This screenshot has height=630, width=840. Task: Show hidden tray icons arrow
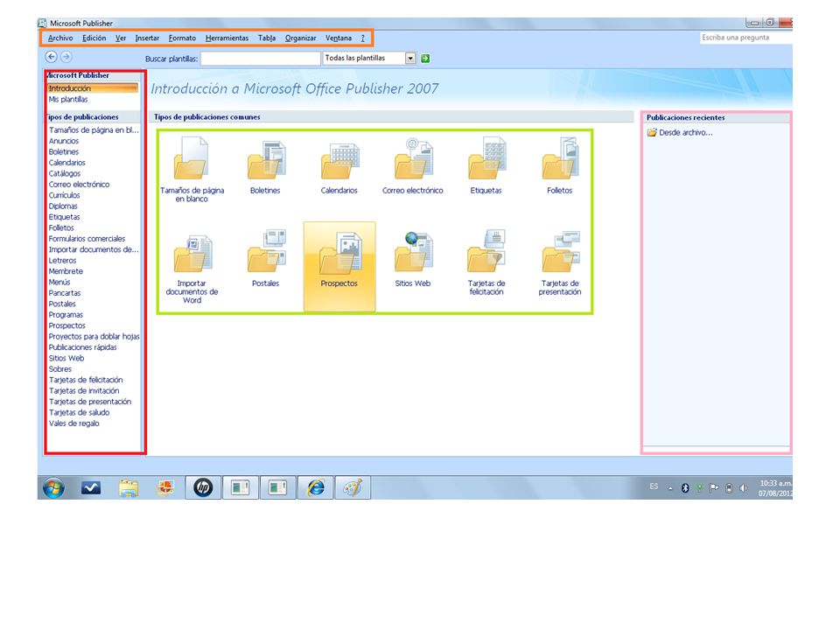click(670, 488)
